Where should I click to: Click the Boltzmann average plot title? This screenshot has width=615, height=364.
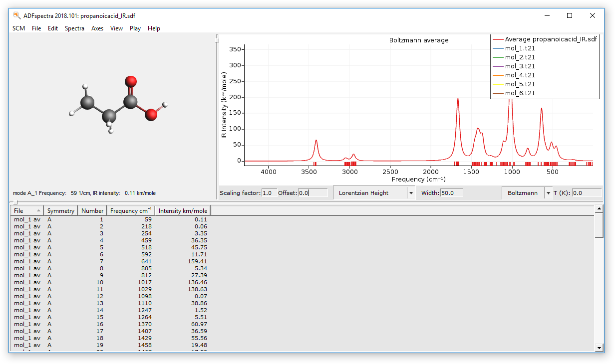[x=419, y=40]
